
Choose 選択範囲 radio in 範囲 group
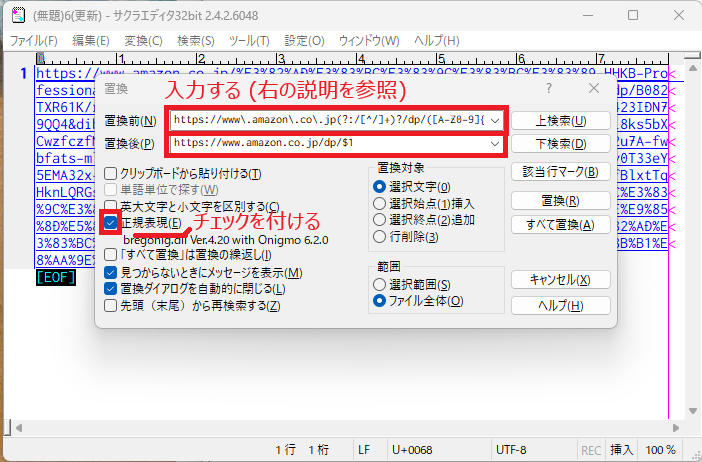click(379, 284)
